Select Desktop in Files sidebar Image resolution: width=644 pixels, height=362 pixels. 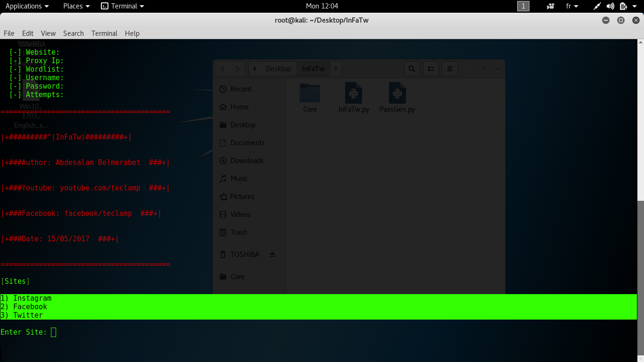(x=249, y=125)
